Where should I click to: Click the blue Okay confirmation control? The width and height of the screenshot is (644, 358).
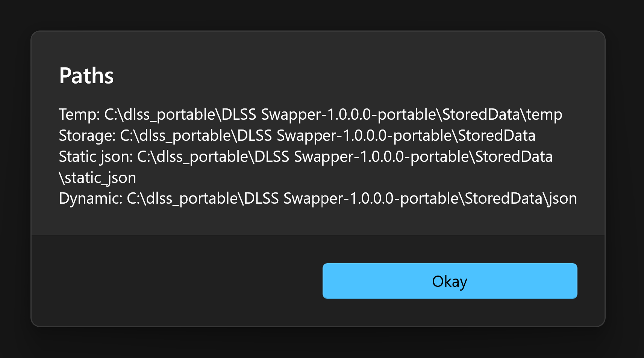click(x=450, y=281)
